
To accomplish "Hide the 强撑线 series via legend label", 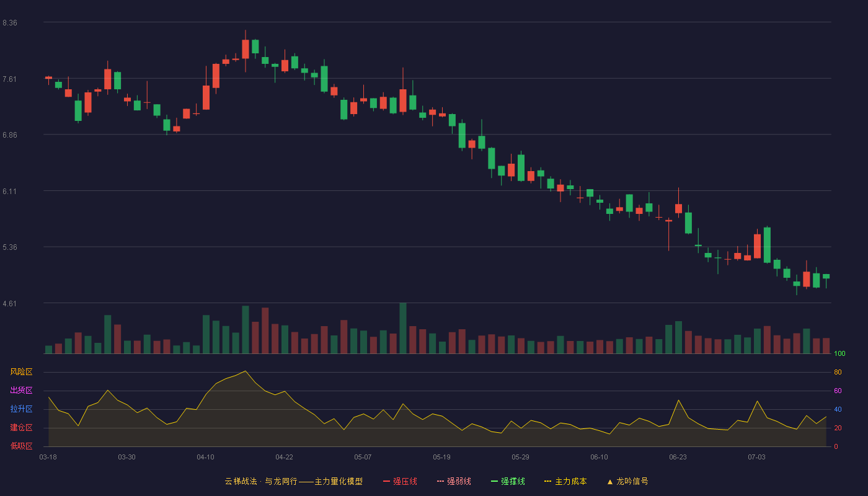I will click(513, 481).
